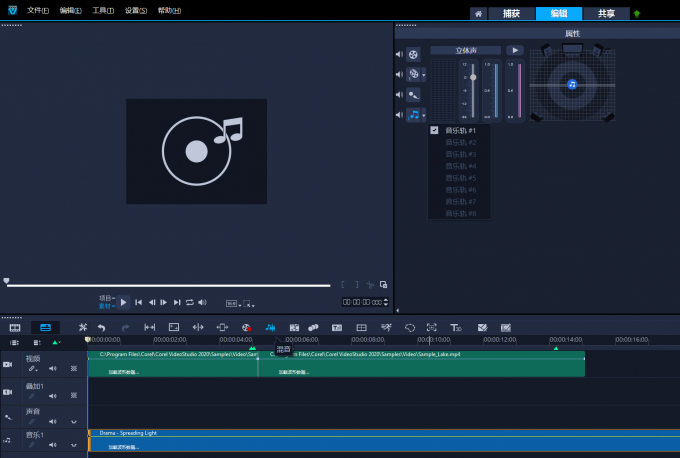Click the record/capture option icon in timeline toolbar
Viewport: 680px width, 458px height.
[246, 327]
